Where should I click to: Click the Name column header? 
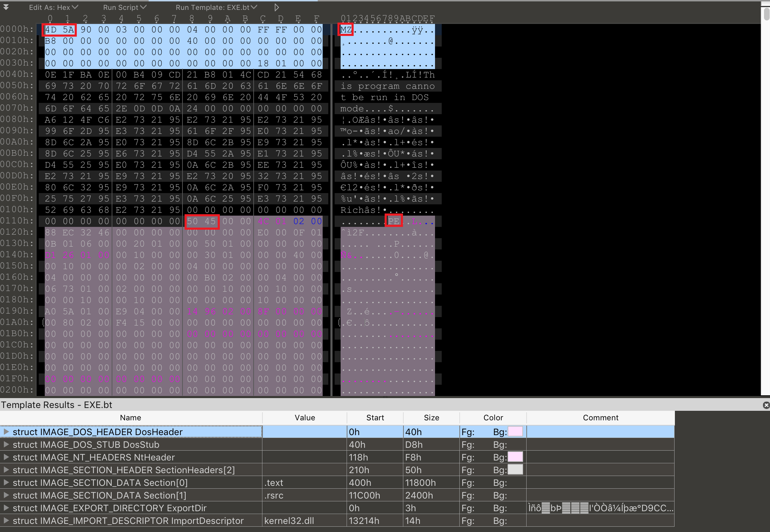point(130,417)
